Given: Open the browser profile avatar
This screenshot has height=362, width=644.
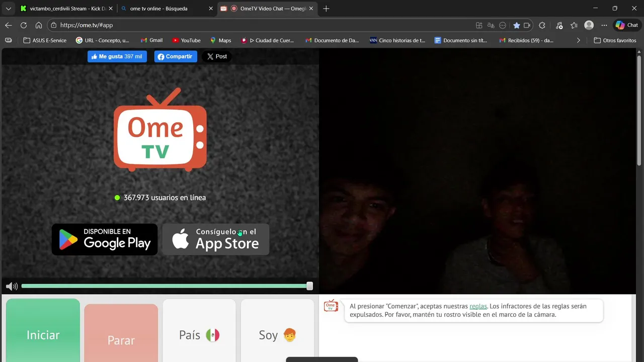Looking at the screenshot, I should (x=589, y=25).
